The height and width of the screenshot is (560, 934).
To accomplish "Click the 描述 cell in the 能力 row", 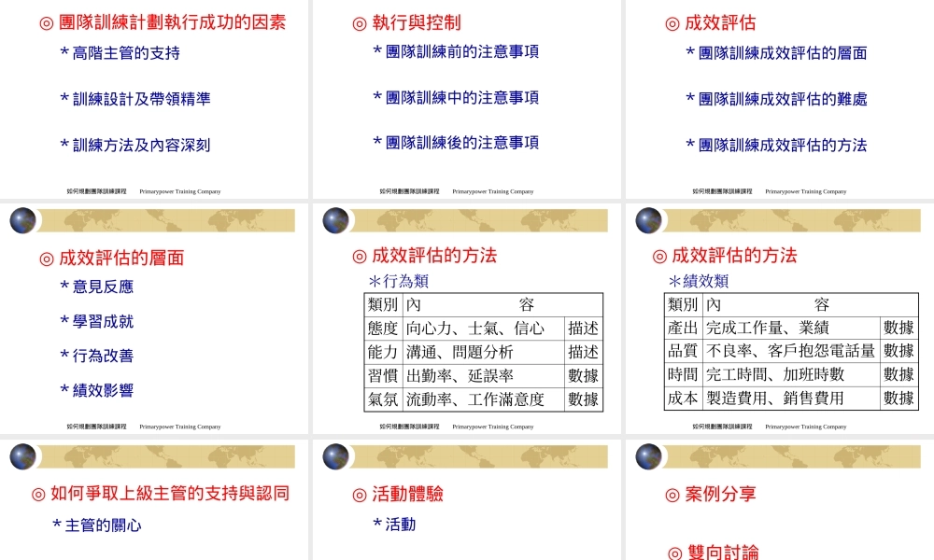I will (x=584, y=352).
